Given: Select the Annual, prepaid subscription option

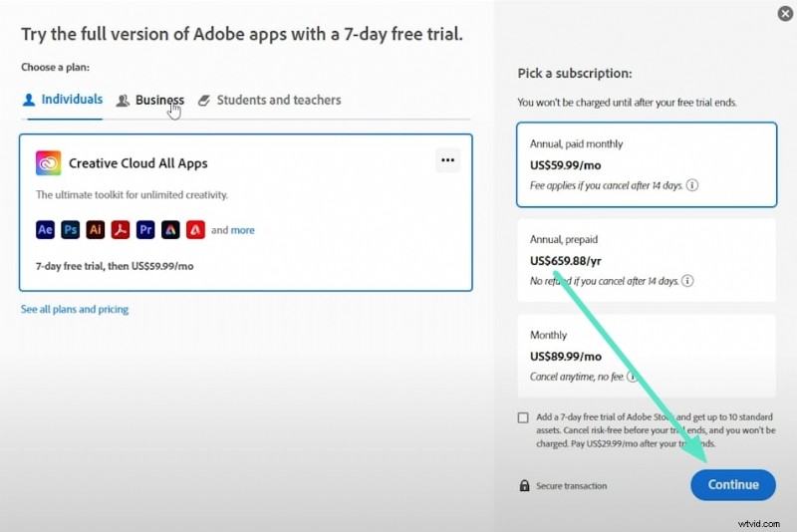Looking at the screenshot, I should point(645,261).
